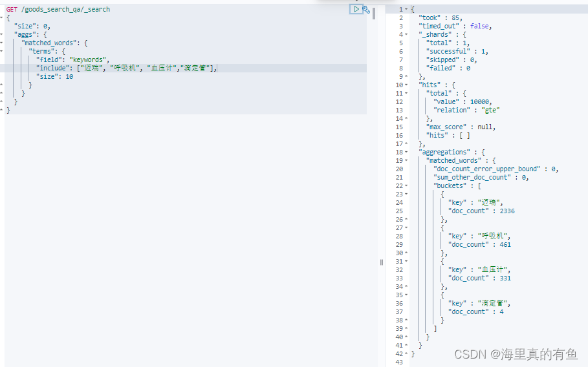Click the fold-end marker on line 17
Viewport: 588px width, 367px height.
click(x=406, y=144)
